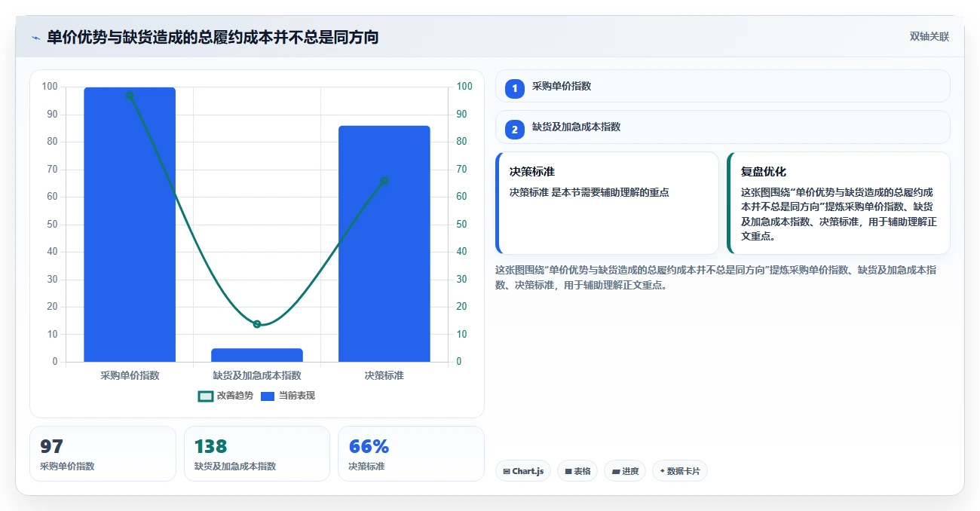Click the tall 采购单价指数 blue bar
The image size is (980, 511).
pyautogui.click(x=130, y=225)
